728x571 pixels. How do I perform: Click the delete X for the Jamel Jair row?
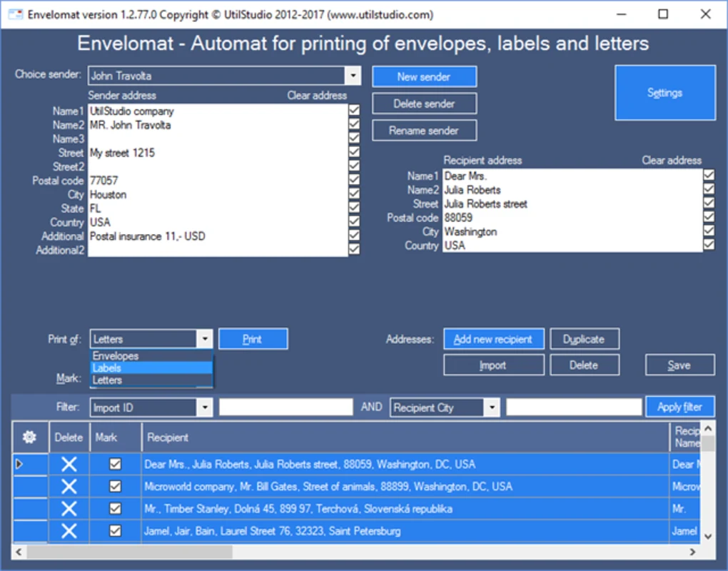(x=69, y=531)
